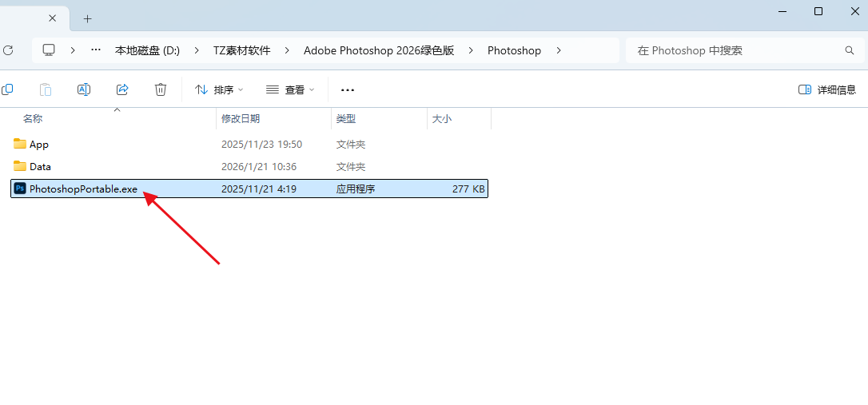This screenshot has width=868, height=405.
Task: Click the Delete trash icon
Action: point(161,89)
